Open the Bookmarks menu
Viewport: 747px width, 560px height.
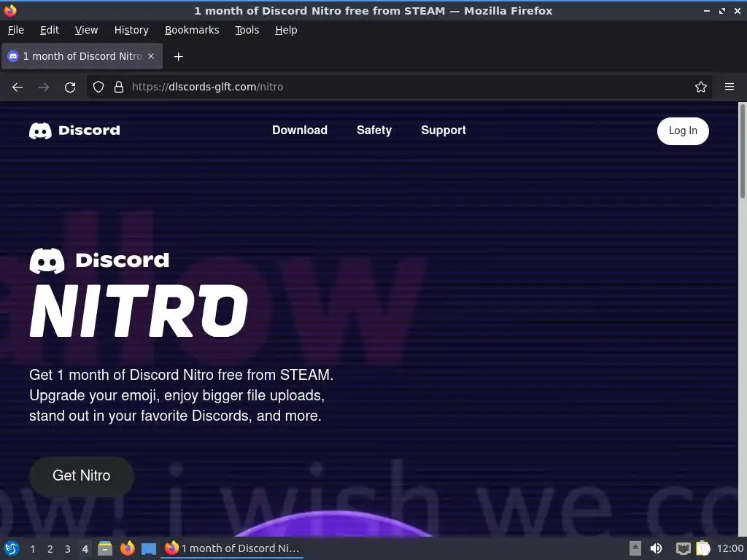pyautogui.click(x=192, y=30)
